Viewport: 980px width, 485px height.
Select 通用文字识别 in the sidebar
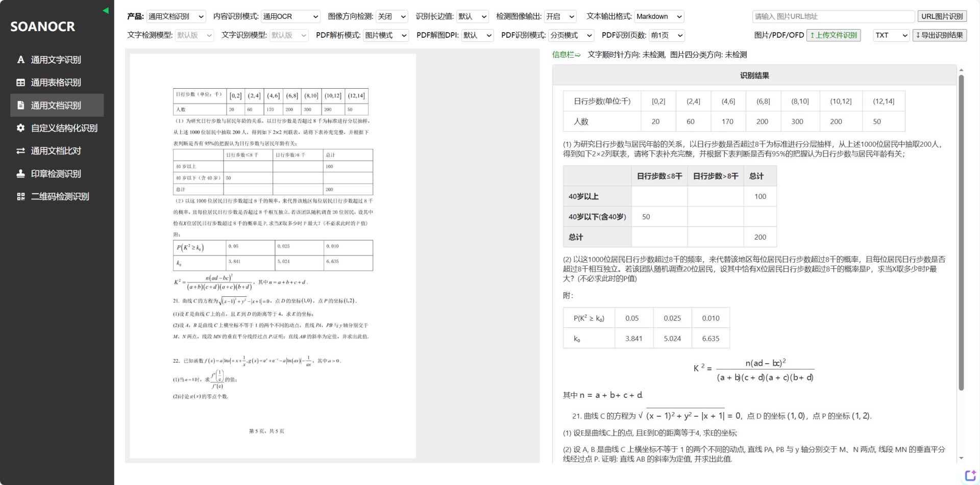point(56,60)
